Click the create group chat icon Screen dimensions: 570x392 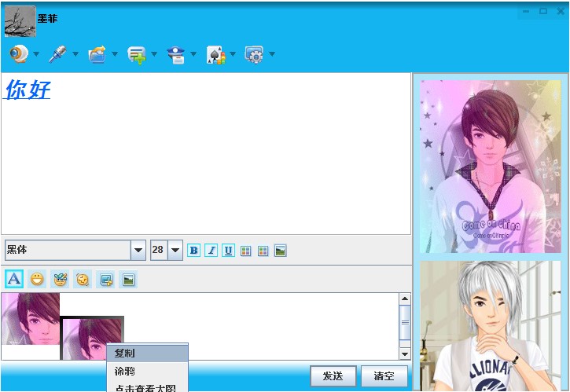click(x=137, y=55)
